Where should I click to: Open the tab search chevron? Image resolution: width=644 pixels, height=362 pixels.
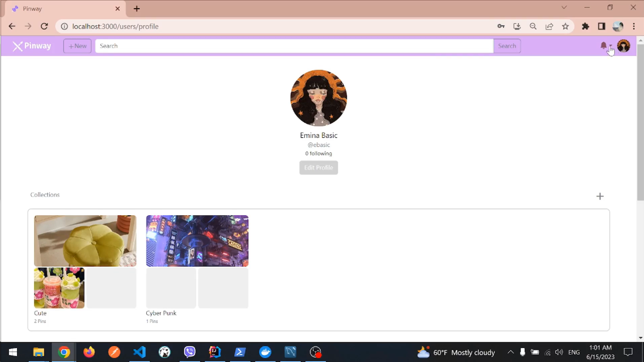pos(564,7)
